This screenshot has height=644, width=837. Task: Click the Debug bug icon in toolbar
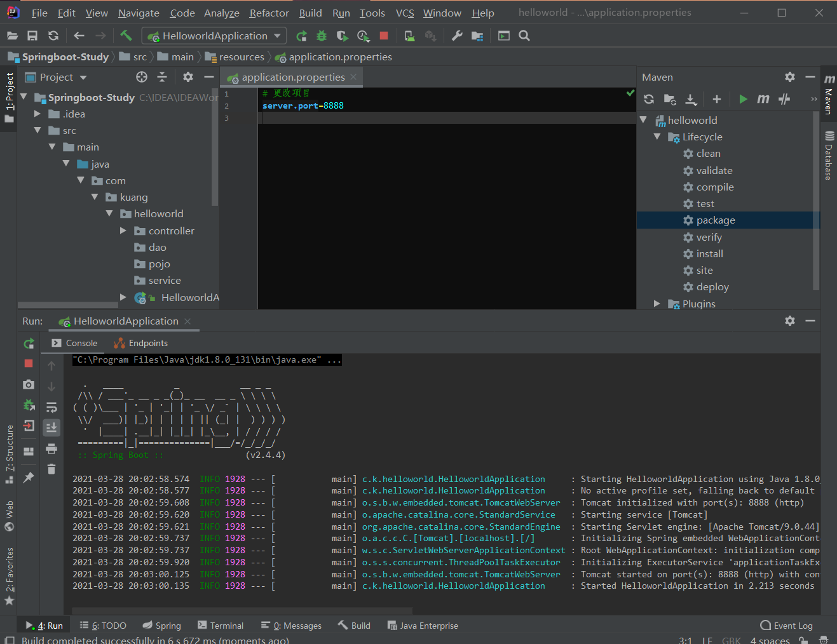[322, 36]
